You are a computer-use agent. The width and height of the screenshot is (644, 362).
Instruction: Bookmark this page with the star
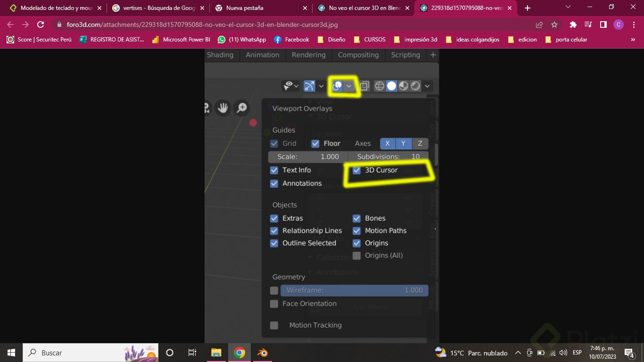554,25
